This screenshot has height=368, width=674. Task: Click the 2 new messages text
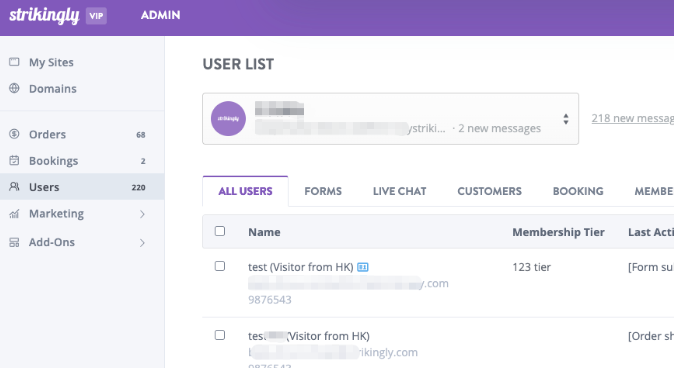click(499, 129)
